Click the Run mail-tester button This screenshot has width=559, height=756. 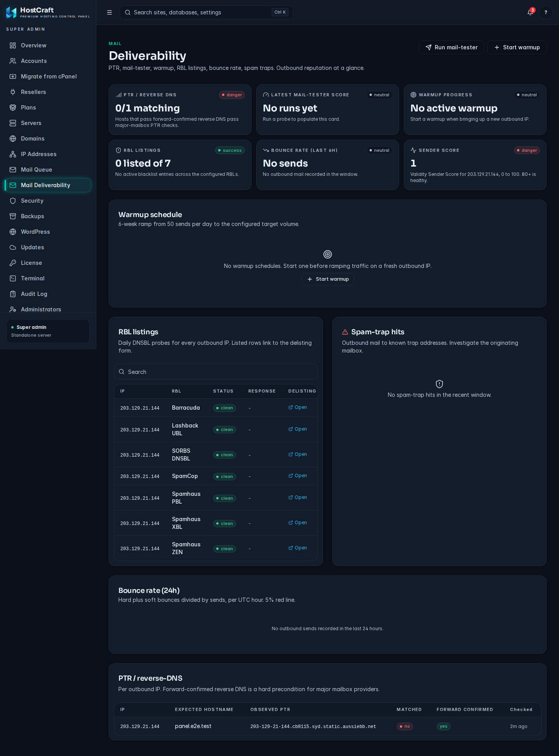pos(451,47)
